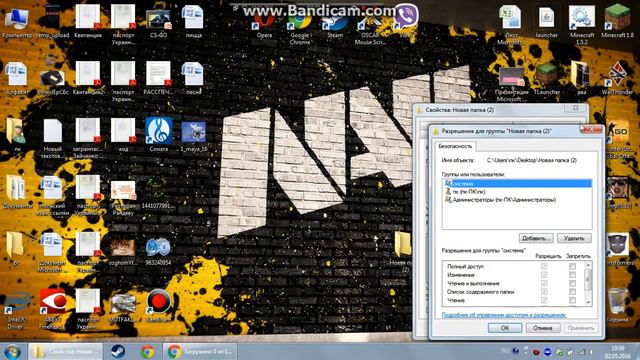Switch to the Безопасность tab
The width and height of the screenshot is (640, 360).
click(455, 146)
